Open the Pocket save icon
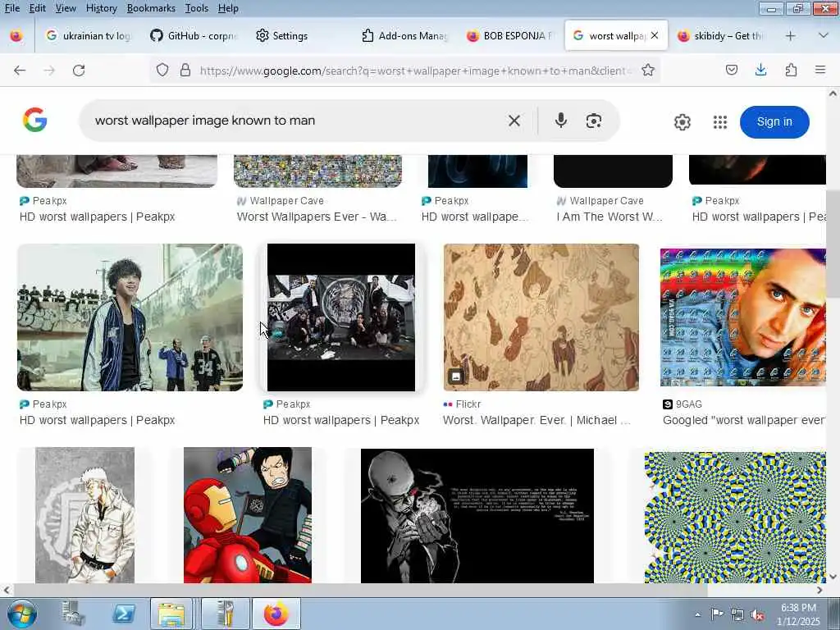The width and height of the screenshot is (840, 630). 731,70
